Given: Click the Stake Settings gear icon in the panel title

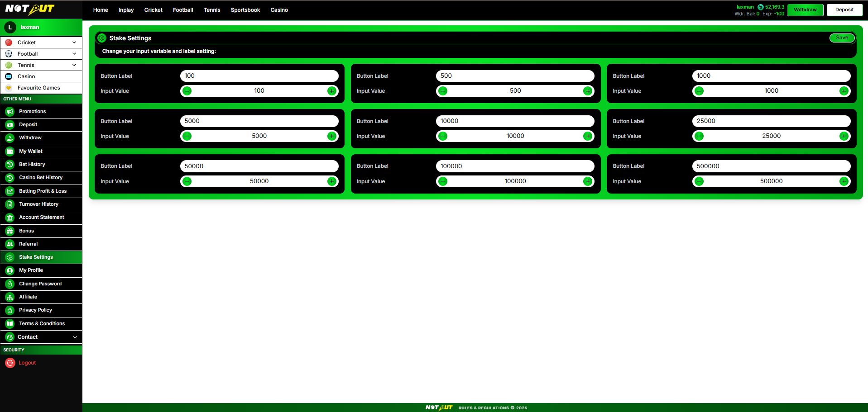Looking at the screenshot, I should tap(102, 38).
